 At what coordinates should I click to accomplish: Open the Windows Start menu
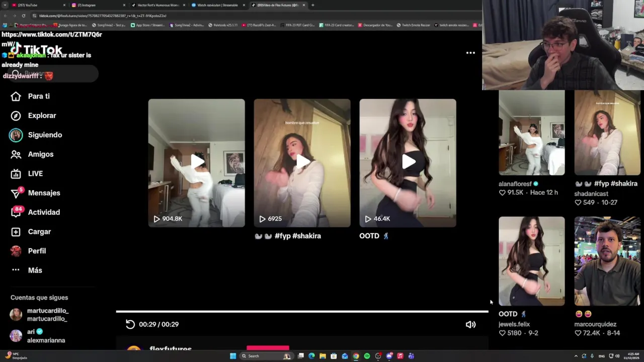(x=233, y=356)
